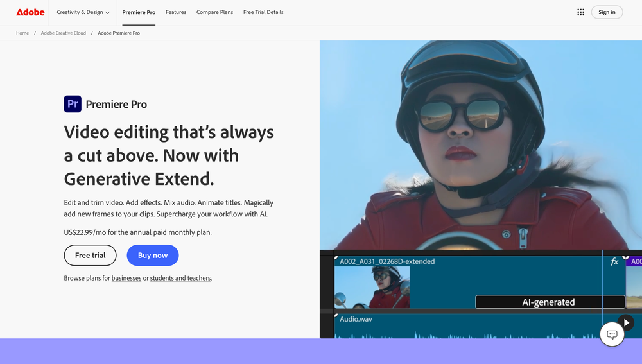Select the Premiere Pro nav tab
Image resolution: width=642 pixels, height=364 pixels.
(139, 12)
